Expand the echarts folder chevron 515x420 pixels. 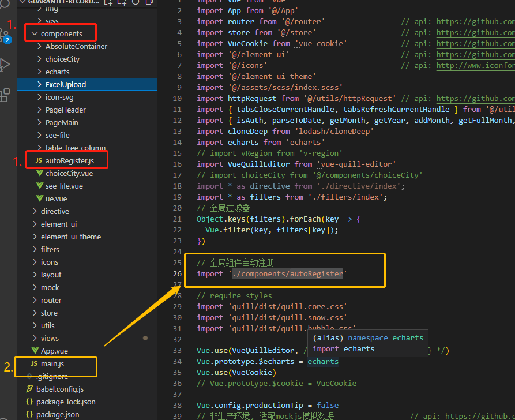click(39, 72)
